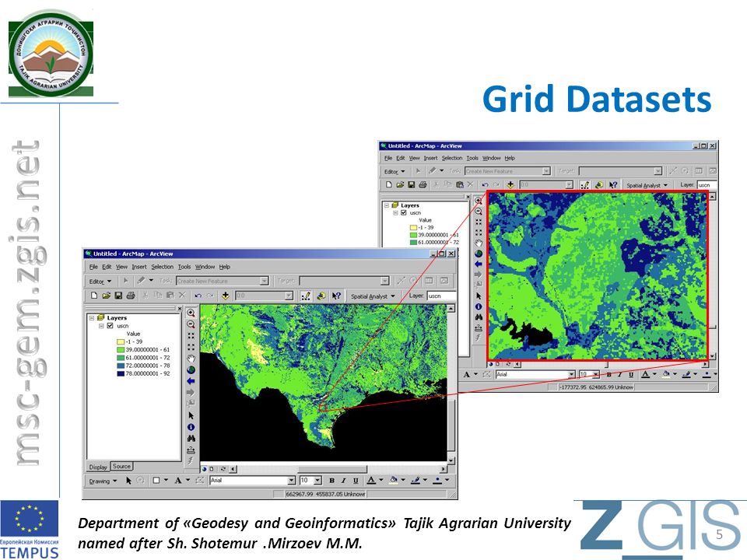The width and height of the screenshot is (747, 560).
Task: Click the Full Extent globe in back ArcMap window
Action: [x=479, y=254]
